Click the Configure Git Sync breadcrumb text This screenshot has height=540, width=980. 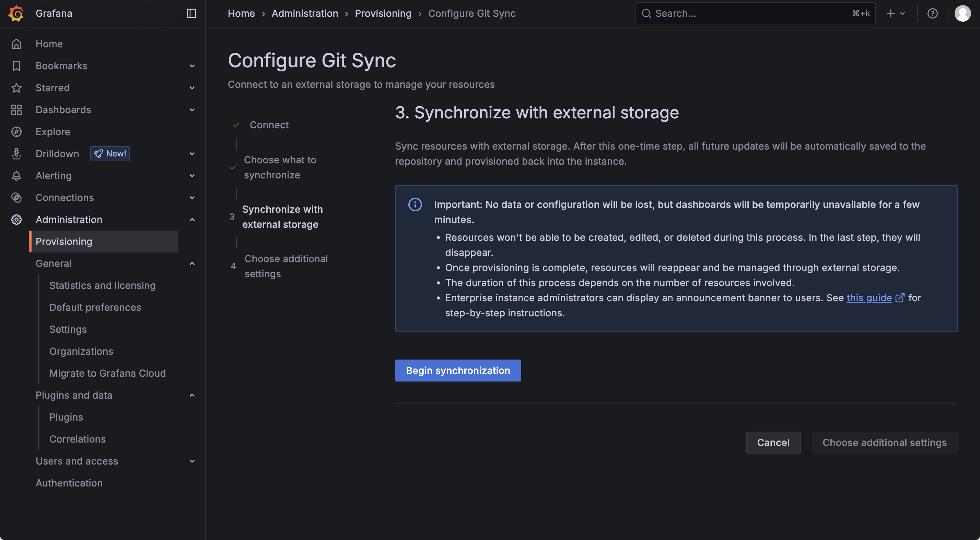(x=472, y=13)
